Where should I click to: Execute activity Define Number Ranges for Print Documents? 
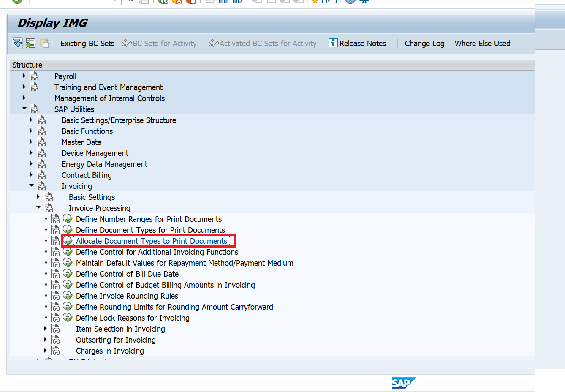pyautogui.click(x=68, y=219)
